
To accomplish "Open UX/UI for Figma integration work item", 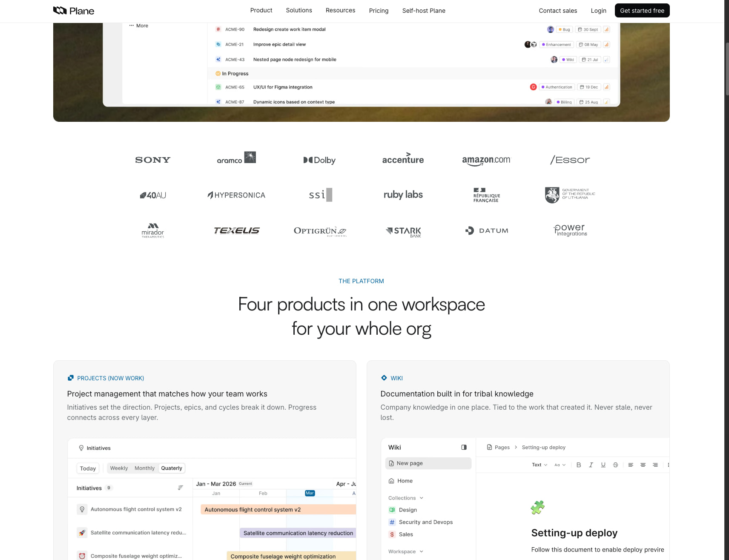I will 283,87.
